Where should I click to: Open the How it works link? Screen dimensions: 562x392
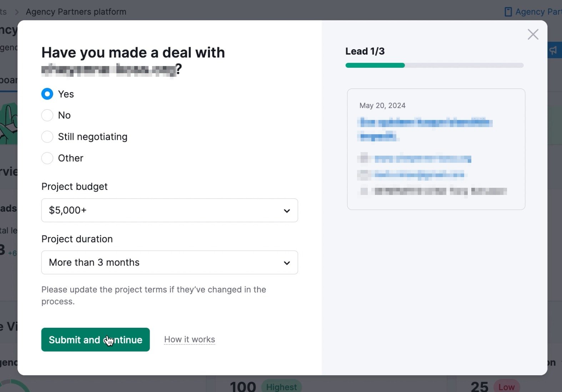[x=189, y=340]
